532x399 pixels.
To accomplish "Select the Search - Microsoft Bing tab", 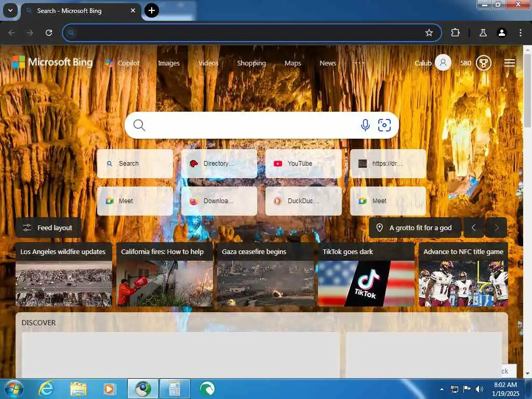I will pyautogui.click(x=82, y=11).
